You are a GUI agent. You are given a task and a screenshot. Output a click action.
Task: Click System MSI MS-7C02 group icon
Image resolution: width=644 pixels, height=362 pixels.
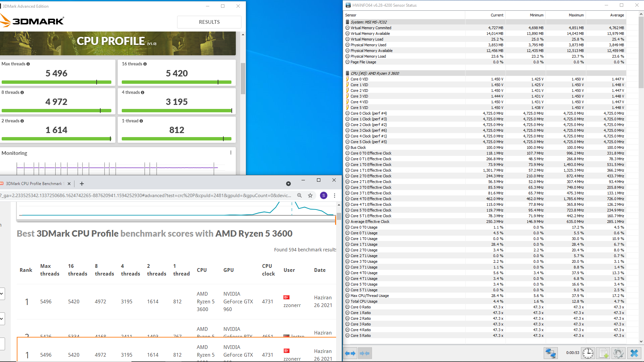(347, 22)
